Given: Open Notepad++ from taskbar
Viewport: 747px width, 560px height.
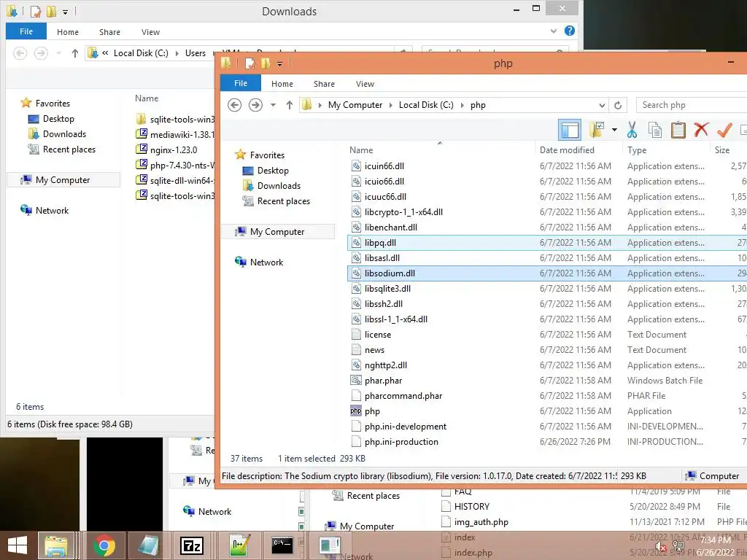Looking at the screenshot, I should click(x=239, y=545).
